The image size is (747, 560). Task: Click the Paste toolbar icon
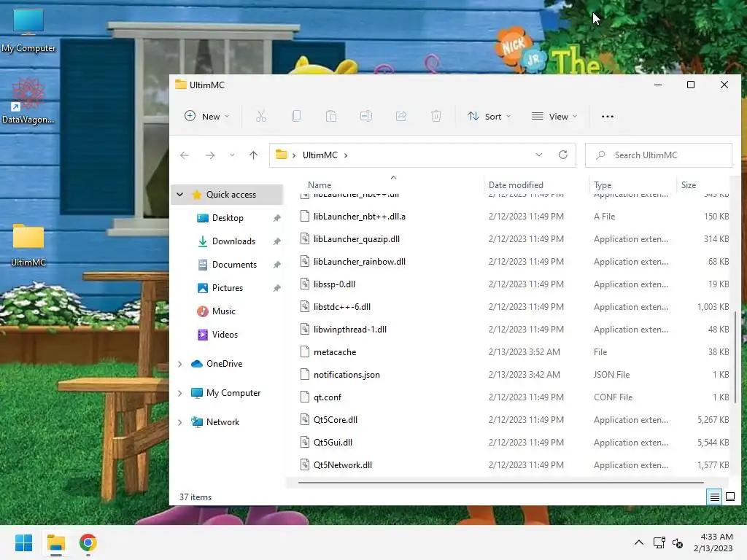click(331, 116)
